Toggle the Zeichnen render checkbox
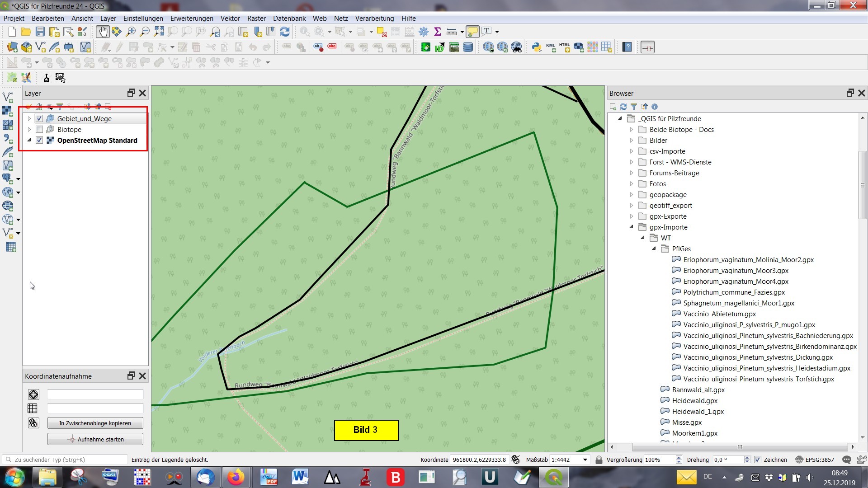Image resolution: width=868 pixels, height=488 pixels. point(758,460)
